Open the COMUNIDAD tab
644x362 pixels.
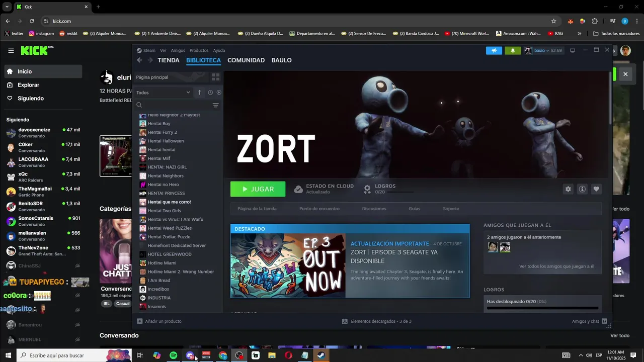pos(246,60)
